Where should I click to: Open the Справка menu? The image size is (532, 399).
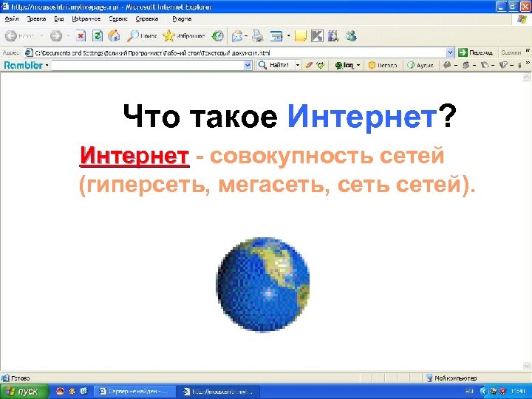[147, 19]
